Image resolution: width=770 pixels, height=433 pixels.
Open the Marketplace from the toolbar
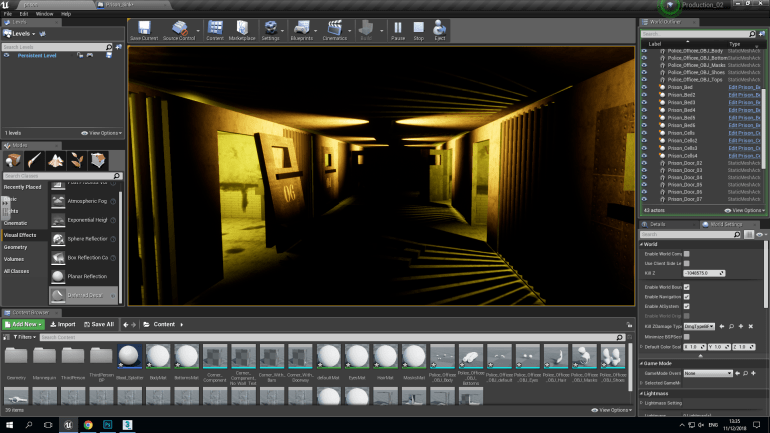coord(242,28)
